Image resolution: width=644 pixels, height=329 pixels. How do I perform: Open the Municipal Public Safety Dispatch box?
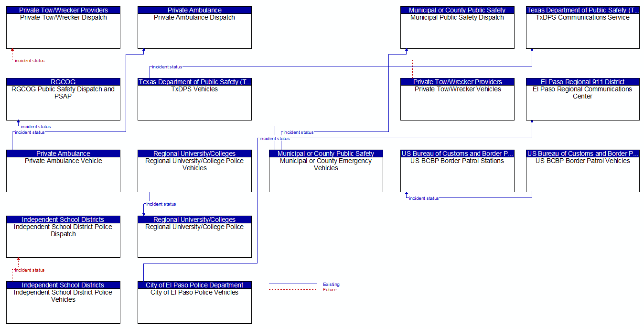(457, 28)
